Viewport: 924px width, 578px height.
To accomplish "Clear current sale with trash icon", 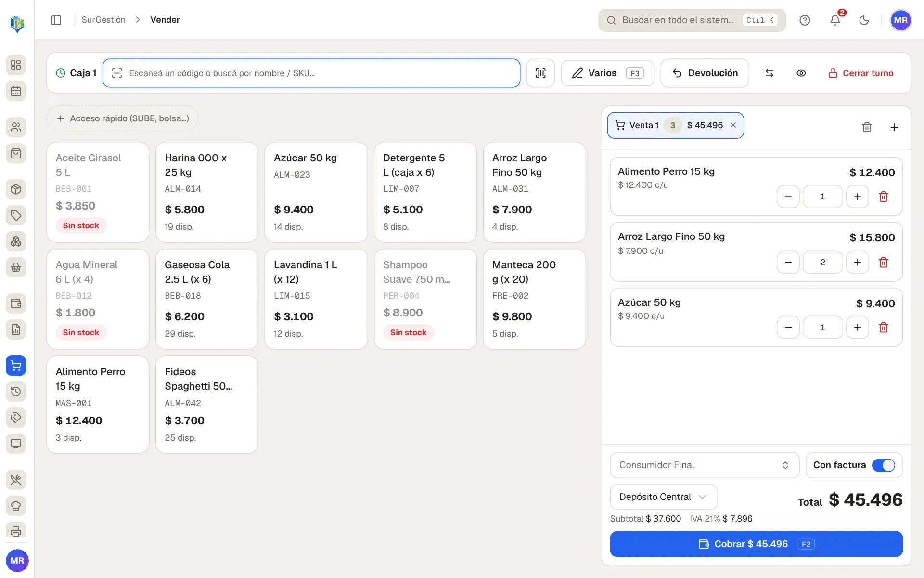I will pos(867,127).
